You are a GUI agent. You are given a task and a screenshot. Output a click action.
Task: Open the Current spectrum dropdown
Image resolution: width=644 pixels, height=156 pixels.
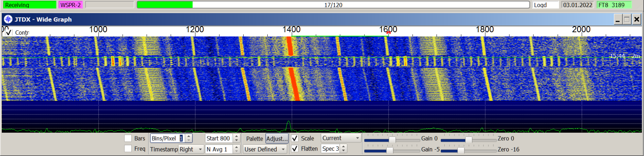(341, 138)
